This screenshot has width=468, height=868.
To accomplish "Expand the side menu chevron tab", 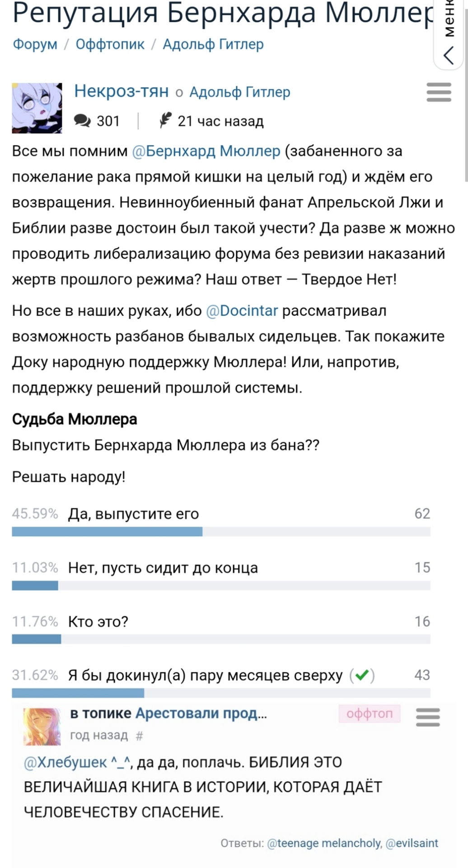I will [x=449, y=54].
